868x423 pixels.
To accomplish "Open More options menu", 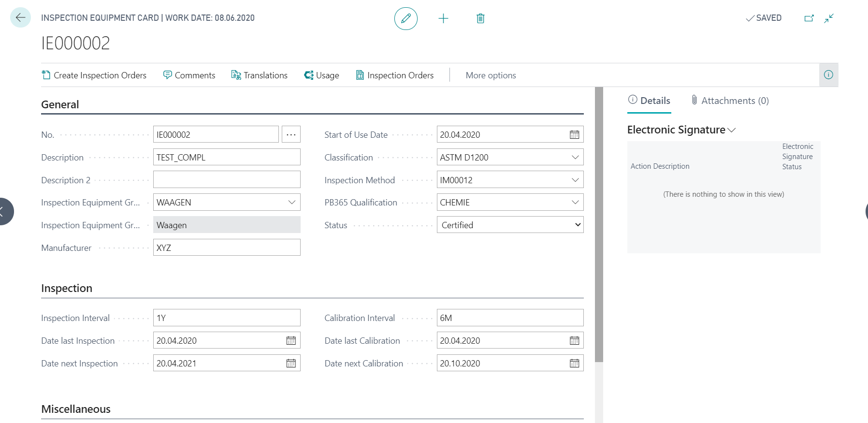I will click(491, 75).
